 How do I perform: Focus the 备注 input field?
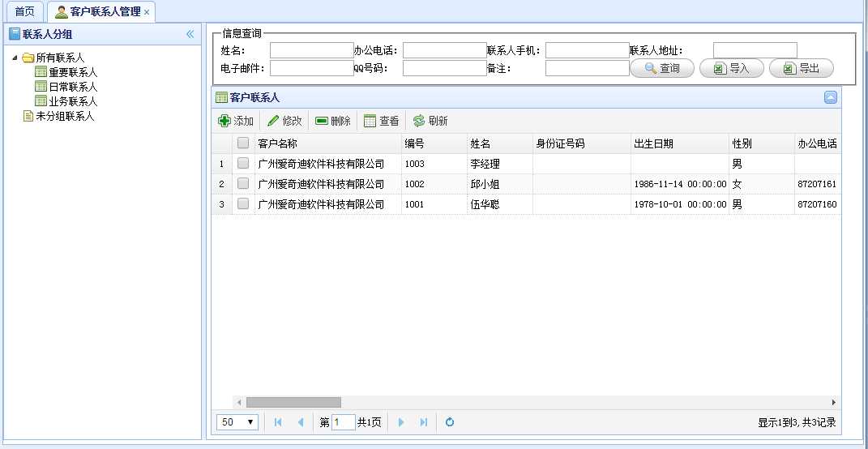coord(588,68)
